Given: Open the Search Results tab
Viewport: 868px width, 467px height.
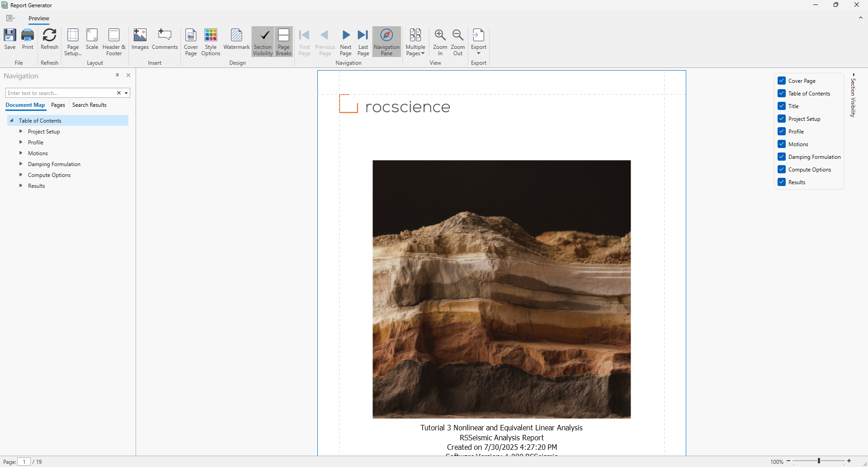Looking at the screenshot, I should [x=90, y=105].
